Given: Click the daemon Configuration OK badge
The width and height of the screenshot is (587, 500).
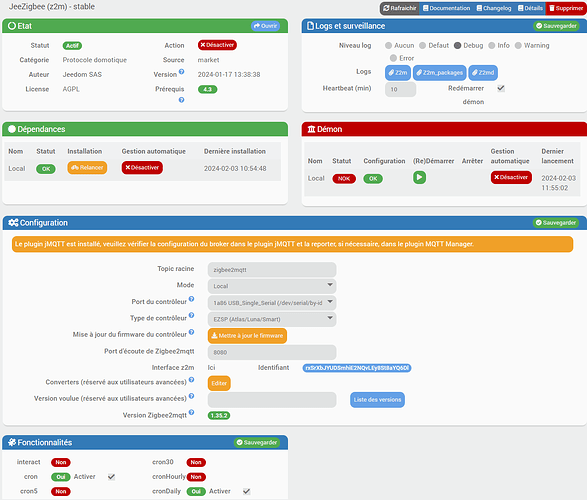Looking at the screenshot, I should point(373,179).
